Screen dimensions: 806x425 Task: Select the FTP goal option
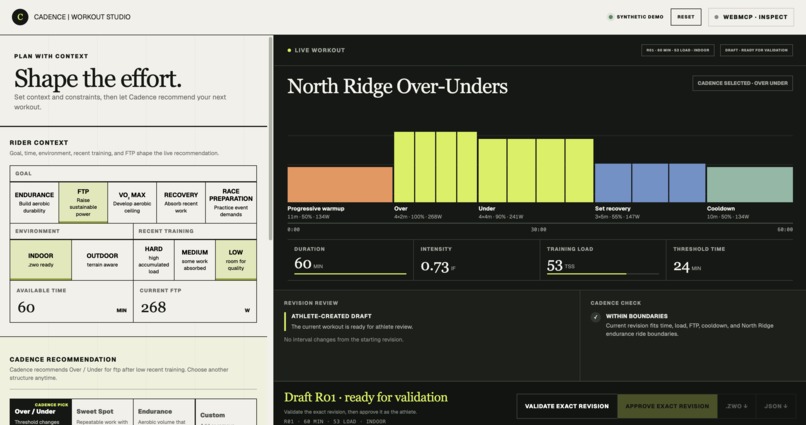tap(83, 202)
